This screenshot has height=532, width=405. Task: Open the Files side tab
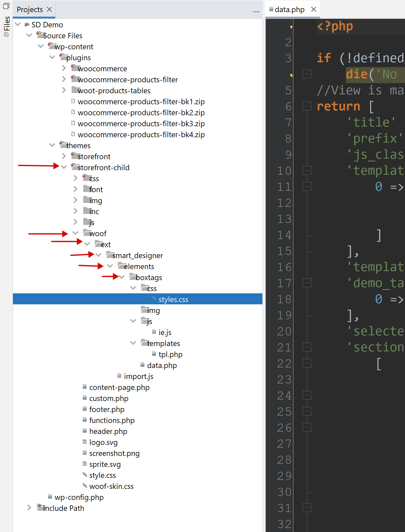6,24
